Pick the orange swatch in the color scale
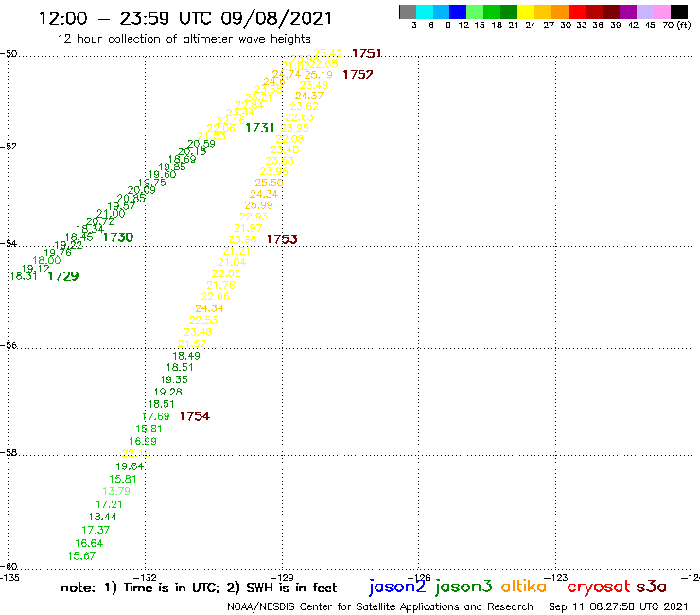 [x=560, y=11]
